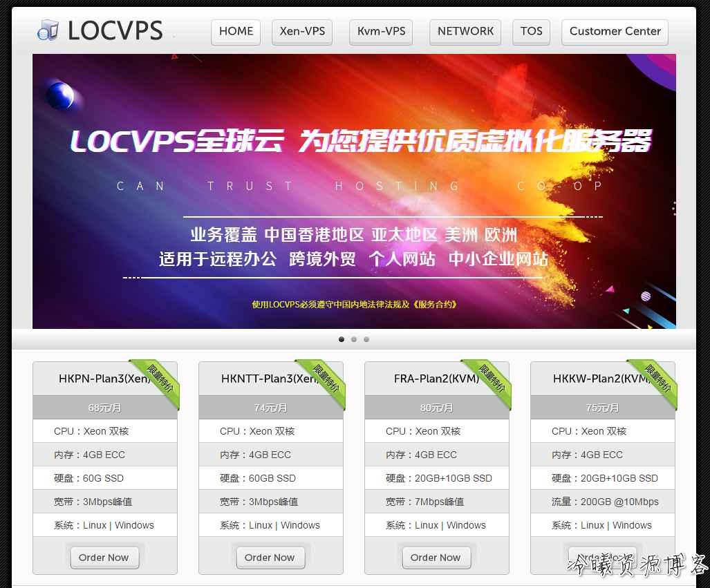This screenshot has width=710, height=588.
Task: Open the Kvm-VPS menu item
Action: click(x=381, y=32)
